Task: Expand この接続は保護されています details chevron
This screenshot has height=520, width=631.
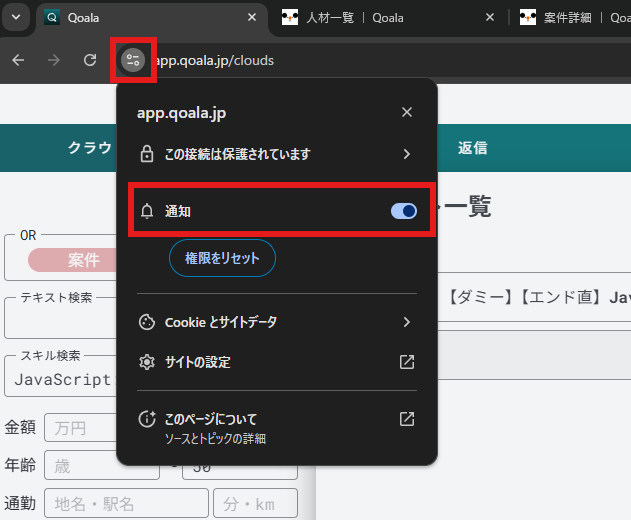Action: point(406,154)
